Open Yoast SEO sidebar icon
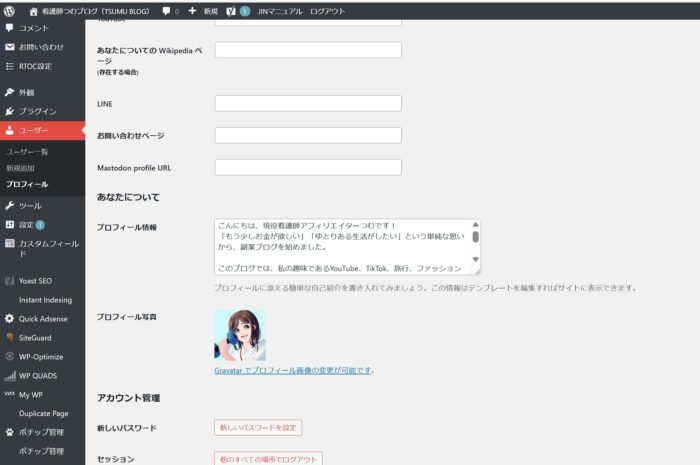 pos(9,281)
